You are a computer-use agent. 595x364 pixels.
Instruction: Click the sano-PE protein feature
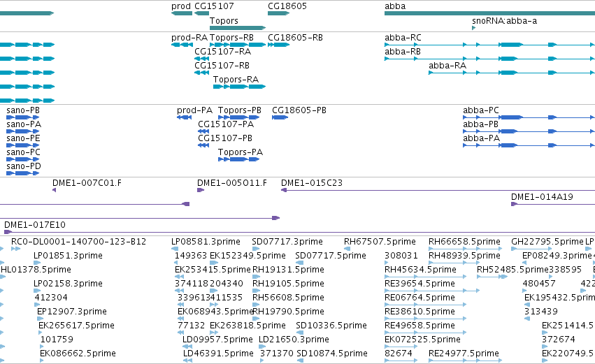(x=23, y=145)
